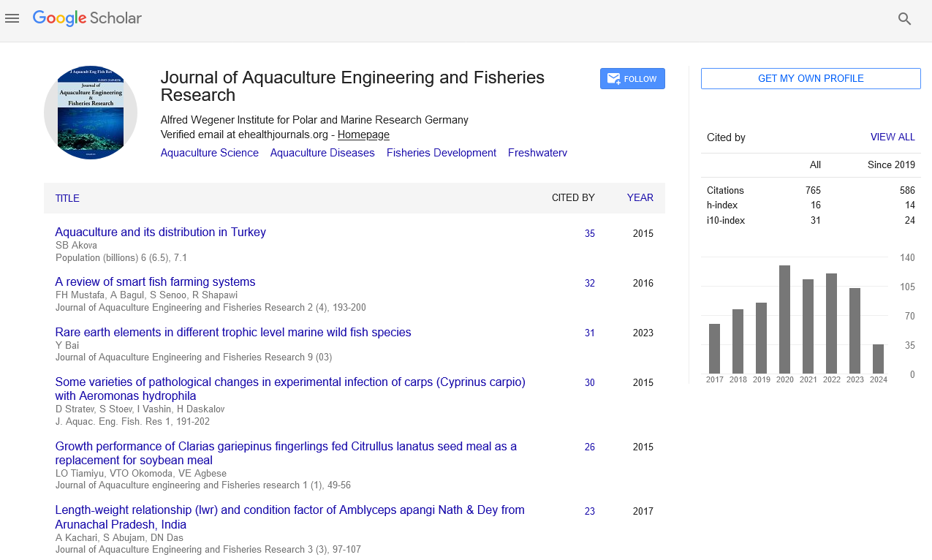The width and height of the screenshot is (932, 560).
Task: Open the rare earth elements article
Action: pos(233,333)
